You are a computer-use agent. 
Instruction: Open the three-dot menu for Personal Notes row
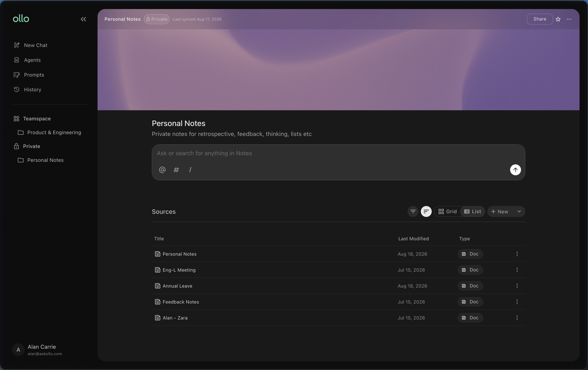(517, 254)
